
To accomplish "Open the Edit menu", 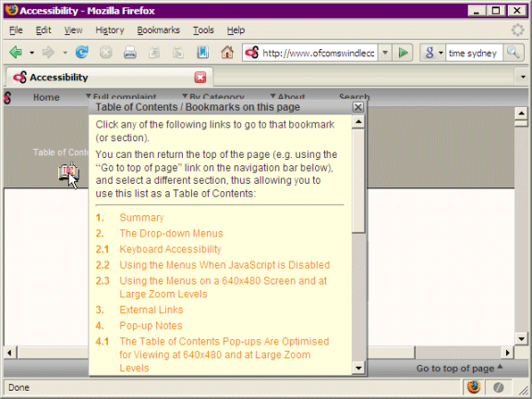I will pos(43,30).
